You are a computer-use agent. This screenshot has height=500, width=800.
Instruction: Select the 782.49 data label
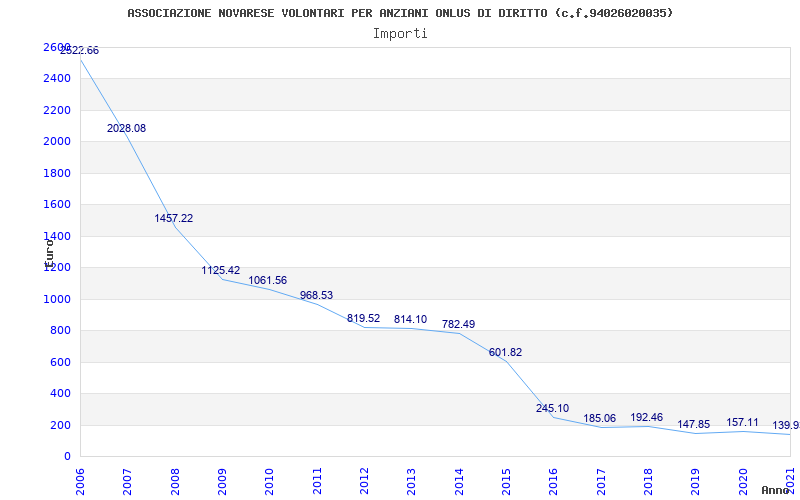click(x=458, y=324)
